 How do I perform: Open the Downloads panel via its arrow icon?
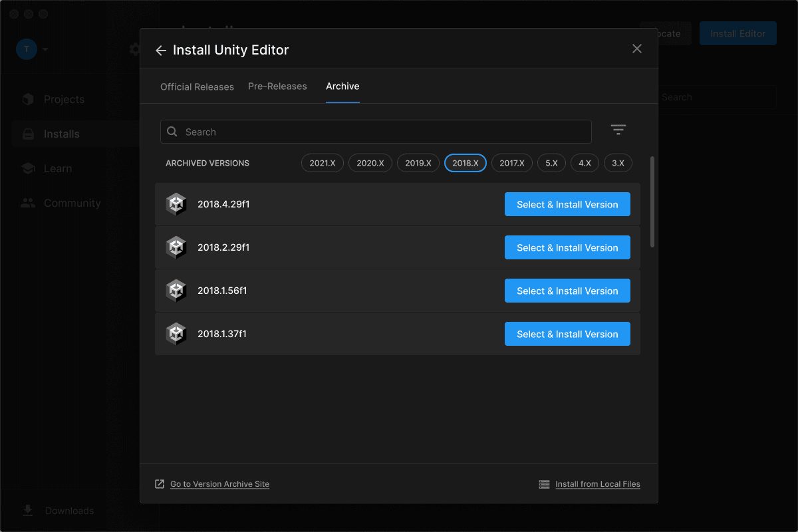tap(28, 510)
